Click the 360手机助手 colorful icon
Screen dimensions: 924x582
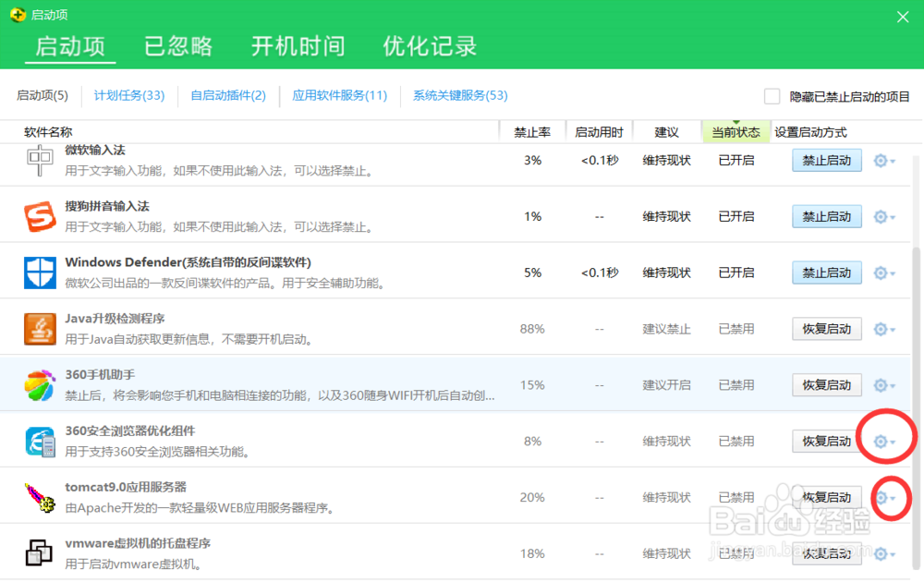click(x=40, y=384)
